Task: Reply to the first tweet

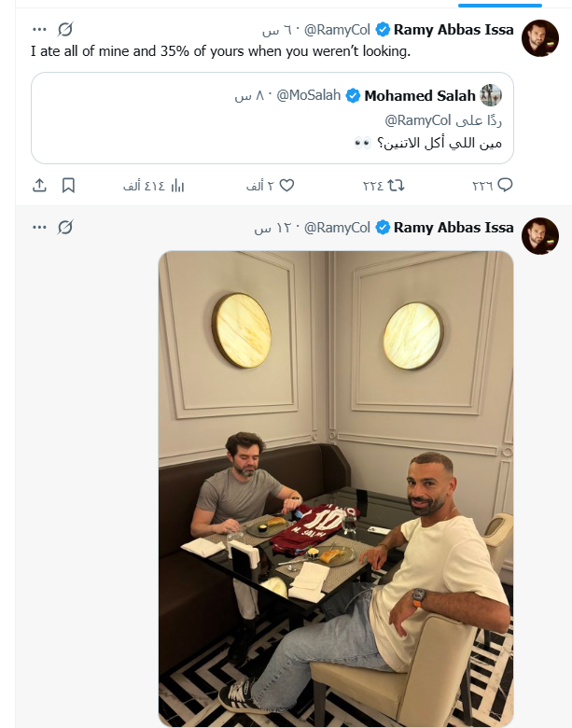Action: click(492, 185)
